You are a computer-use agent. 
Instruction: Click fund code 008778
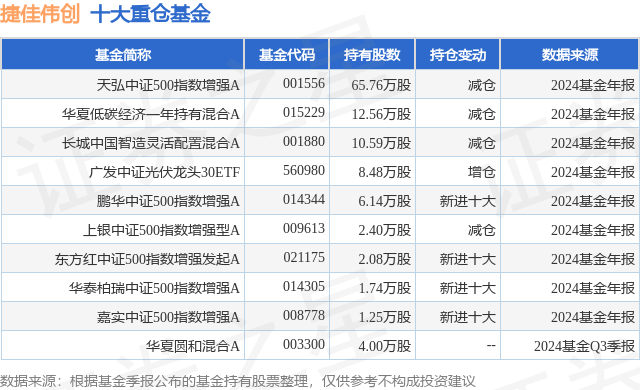coord(304,315)
